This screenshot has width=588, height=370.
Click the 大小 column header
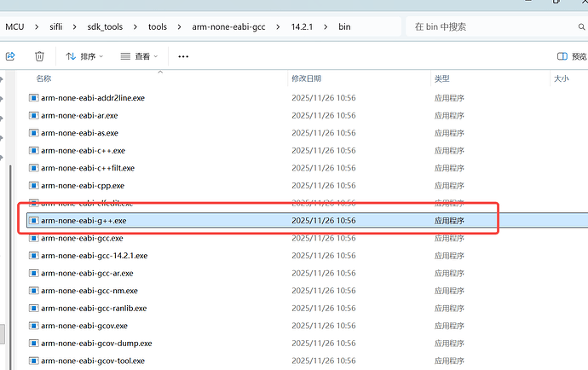coord(562,78)
